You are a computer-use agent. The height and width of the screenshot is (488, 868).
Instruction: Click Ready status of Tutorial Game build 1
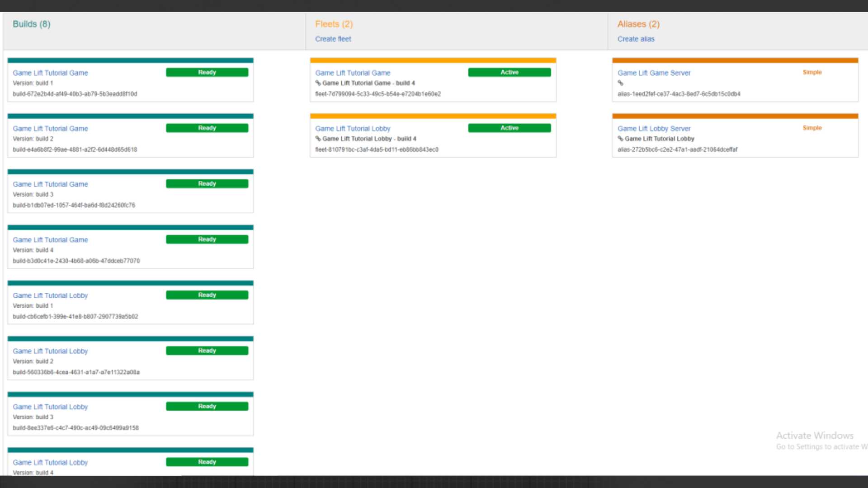(207, 72)
